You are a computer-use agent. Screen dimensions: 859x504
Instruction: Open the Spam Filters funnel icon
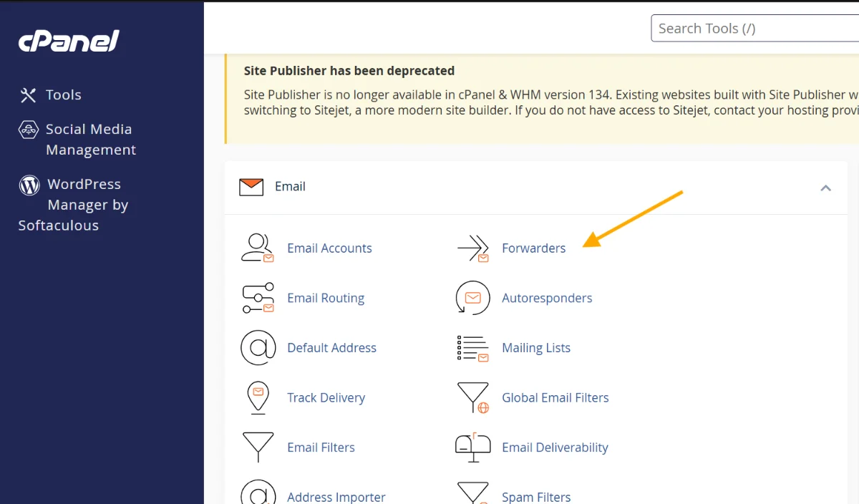[472, 494]
